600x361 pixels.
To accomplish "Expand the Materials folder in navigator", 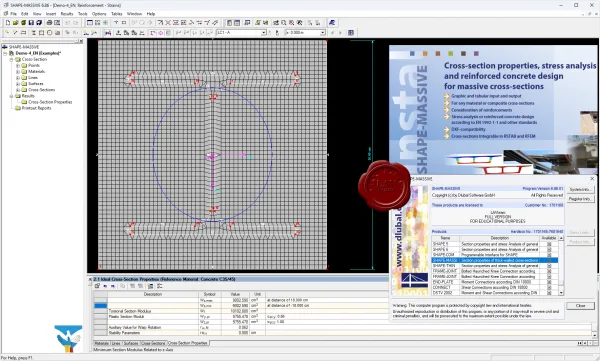I will coord(18,72).
